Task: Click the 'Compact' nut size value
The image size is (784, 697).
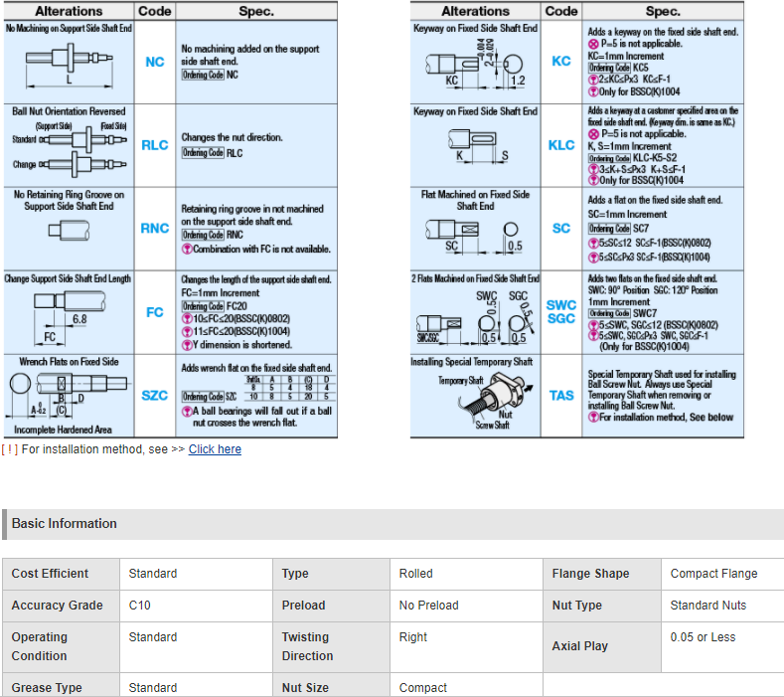Action: 423,687
